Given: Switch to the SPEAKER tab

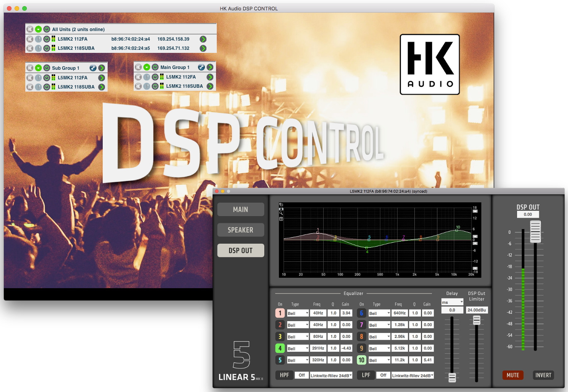Looking at the screenshot, I should [x=241, y=230].
